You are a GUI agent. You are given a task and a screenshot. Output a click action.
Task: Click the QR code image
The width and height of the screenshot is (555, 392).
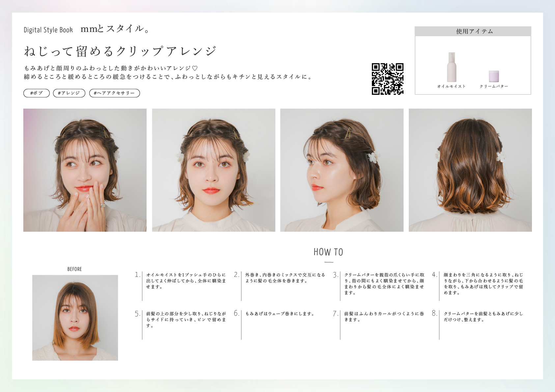(x=387, y=79)
